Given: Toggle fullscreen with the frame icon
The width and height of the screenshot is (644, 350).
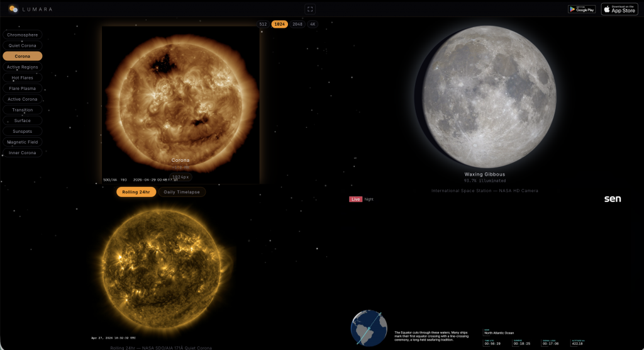Looking at the screenshot, I should (x=309, y=9).
